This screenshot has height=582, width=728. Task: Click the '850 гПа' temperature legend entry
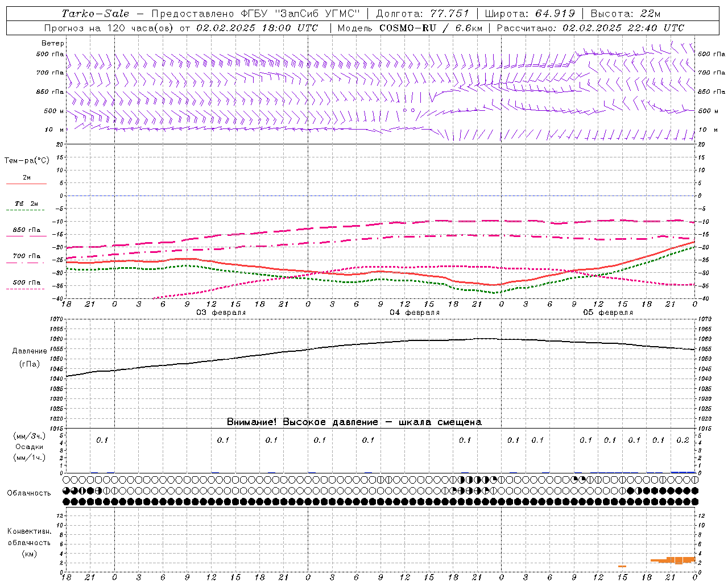27,230
